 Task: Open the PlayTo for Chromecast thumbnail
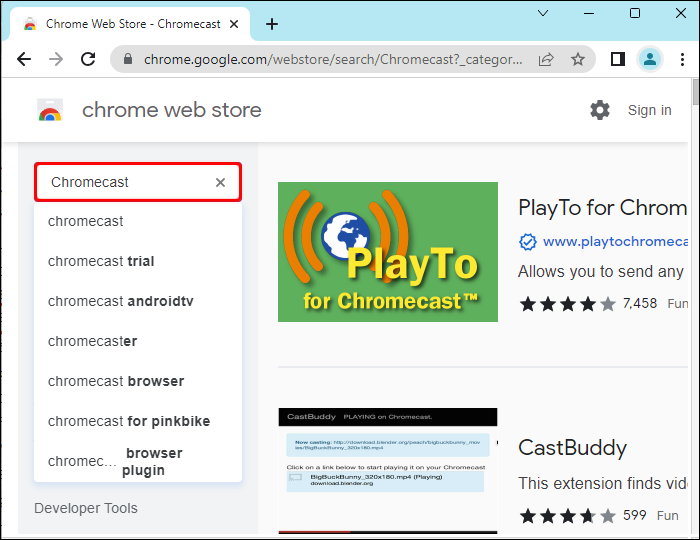[x=388, y=252]
